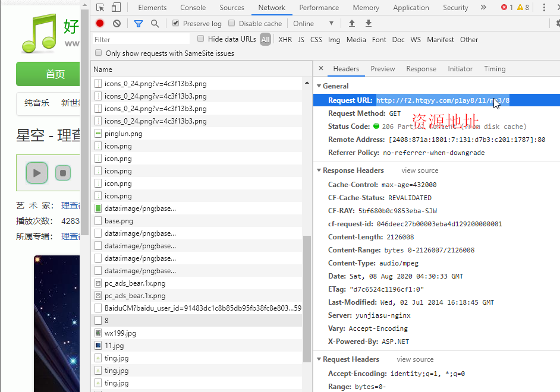Image resolution: width=560 pixels, height=392 pixels.
Task: Filter requests by XHR type
Action: 285,40
